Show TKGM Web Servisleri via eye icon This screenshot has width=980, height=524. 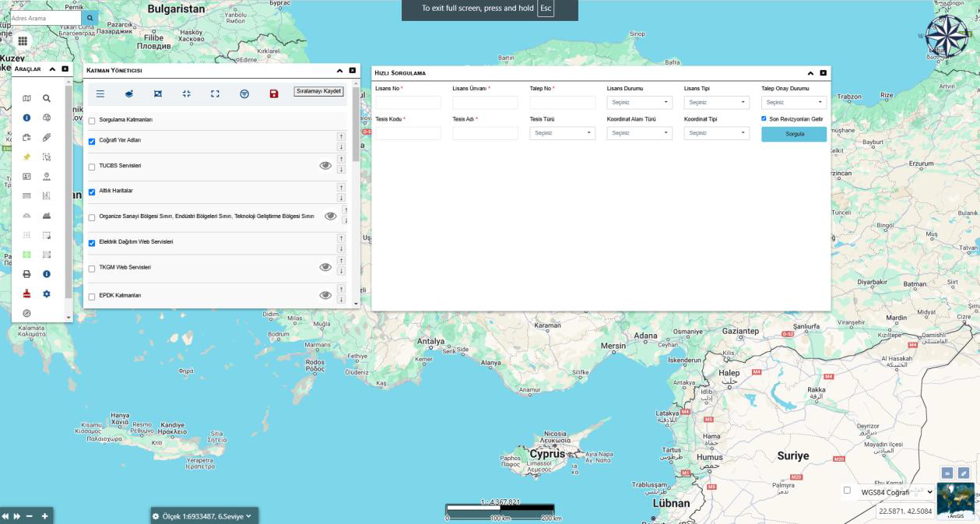(325, 267)
